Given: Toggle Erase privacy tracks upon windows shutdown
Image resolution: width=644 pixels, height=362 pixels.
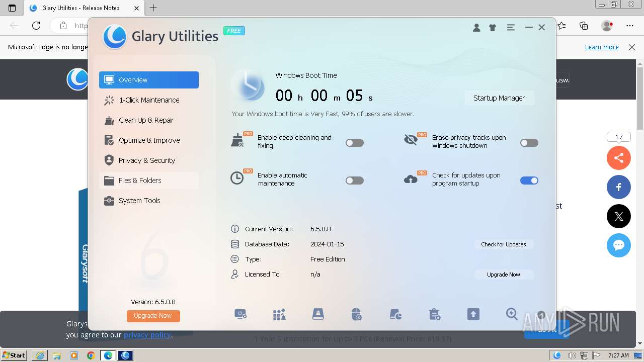Looking at the screenshot, I should (x=529, y=143).
